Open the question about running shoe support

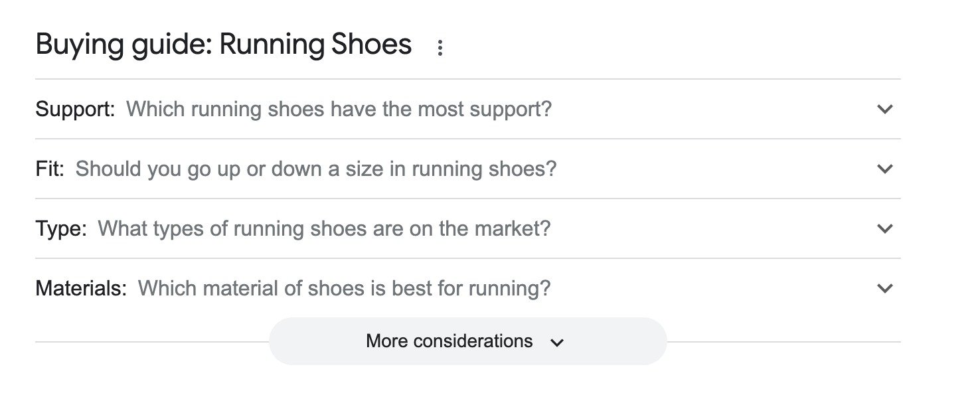(339, 110)
